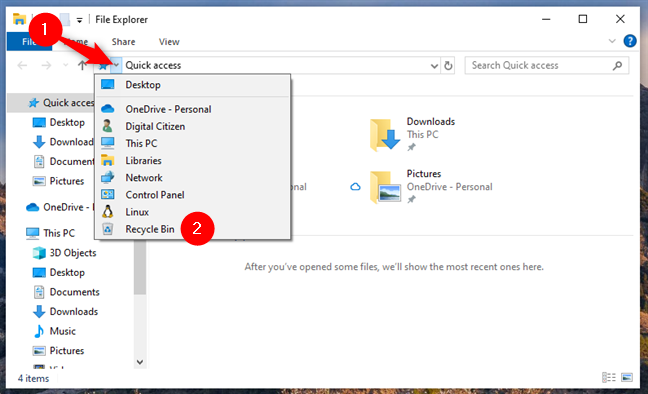The image size is (648, 394).
Task: Open Desktop from the address dropdown list
Action: pos(193,85)
